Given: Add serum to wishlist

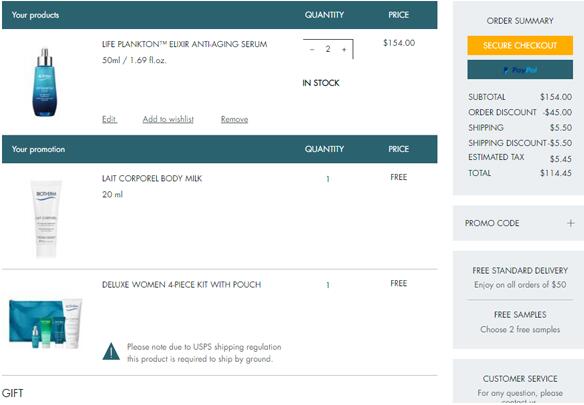Looking at the screenshot, I should pos(168,119).
